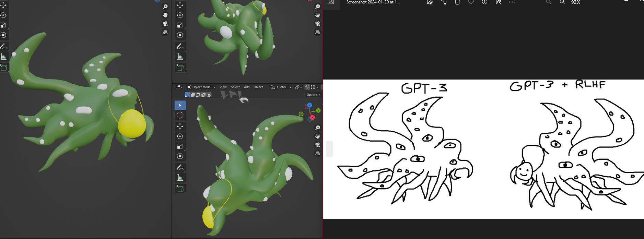Click zoom magnifier in bottom-right viewport
644x239 pixels.
(318, 128)
